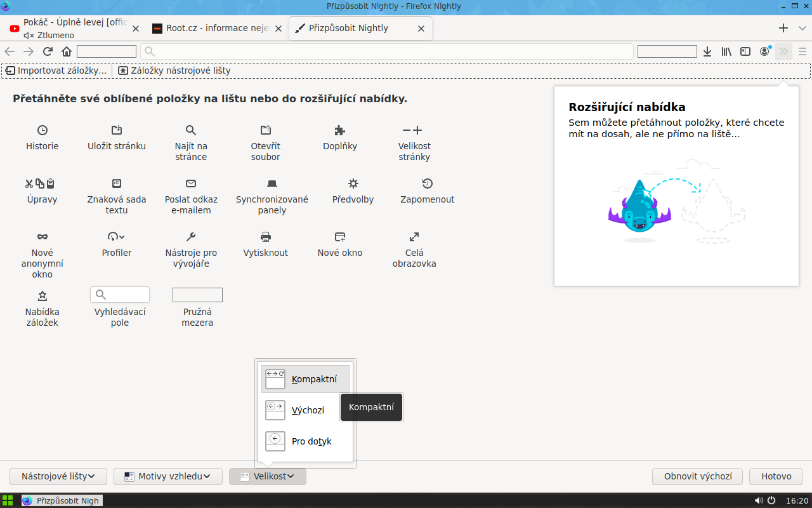
Task: Collapse the Velikost dropdown
Action: (268, 476)
